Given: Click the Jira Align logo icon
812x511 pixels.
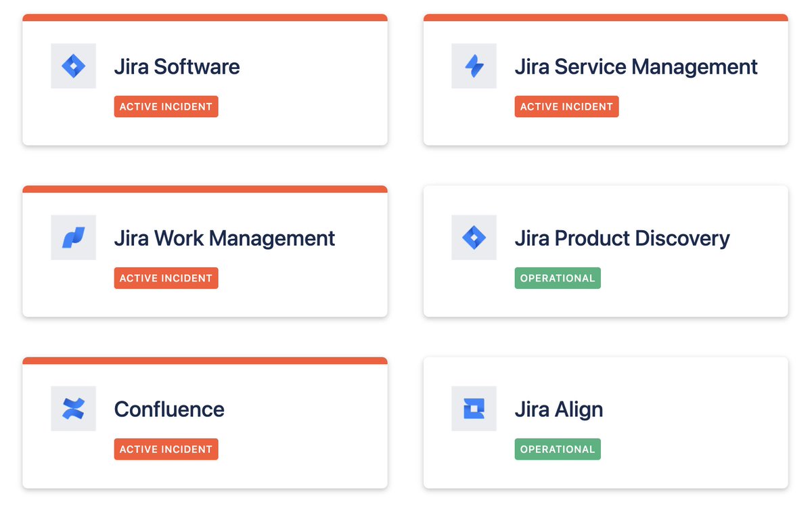Looking at the screenshot, I should (x=474, y=408).
